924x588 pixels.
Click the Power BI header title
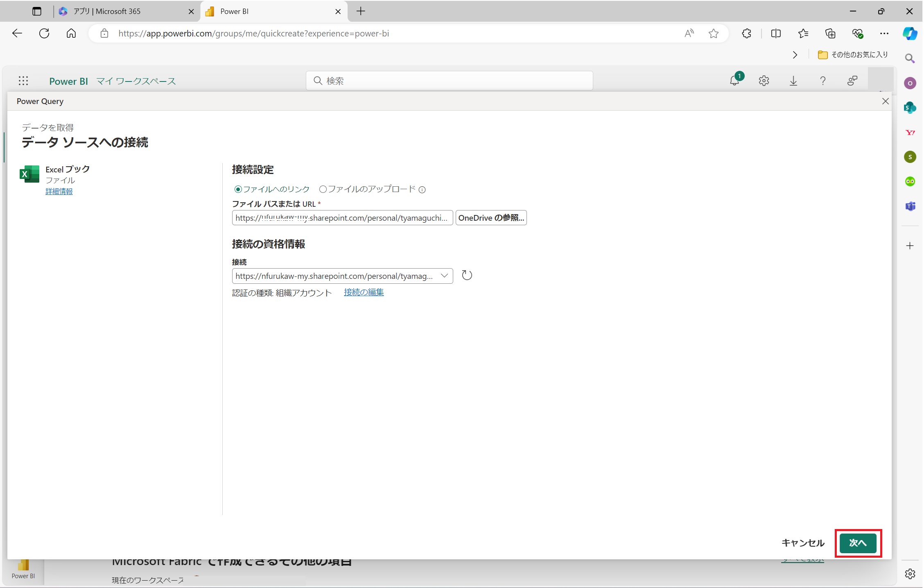pyautogui.click(x=68, y=81)
